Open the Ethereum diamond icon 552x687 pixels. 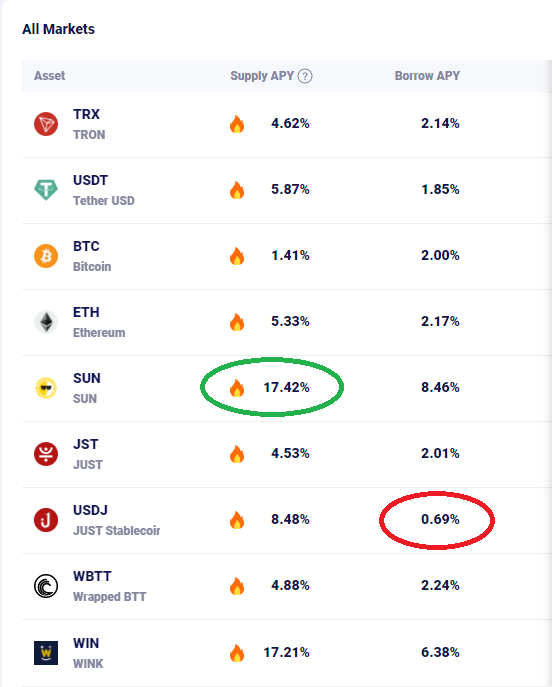[x=46, y=322]
